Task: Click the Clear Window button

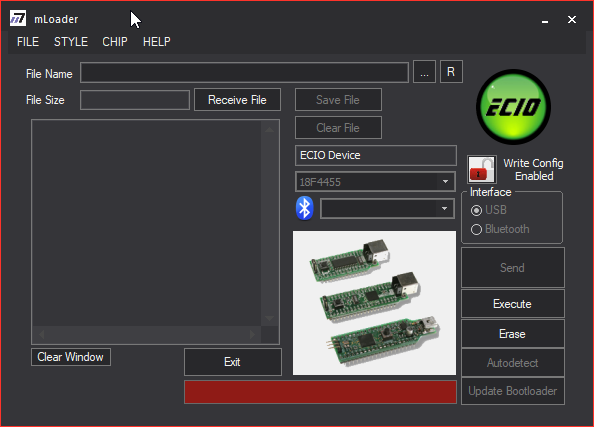Action: tap(70, 357)
